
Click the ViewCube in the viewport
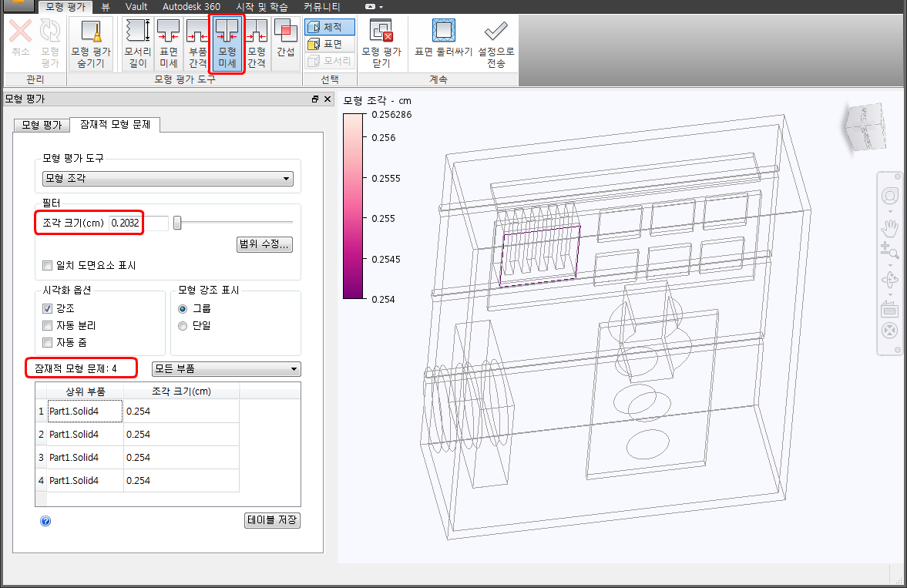coord(865,126)
